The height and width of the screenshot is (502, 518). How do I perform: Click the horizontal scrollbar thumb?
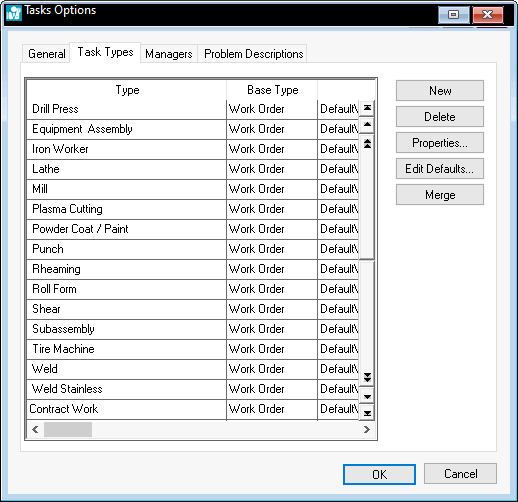pyautogui.click(x=68, y=429)
